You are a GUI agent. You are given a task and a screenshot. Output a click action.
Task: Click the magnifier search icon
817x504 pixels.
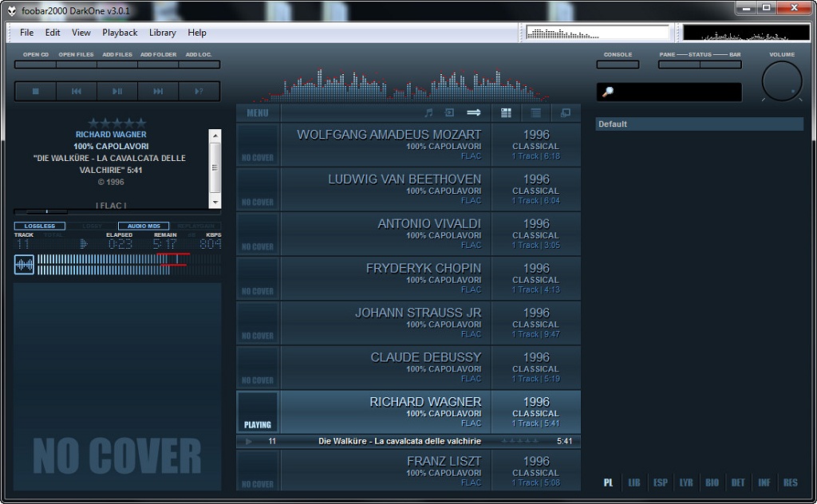pos(607,93)
